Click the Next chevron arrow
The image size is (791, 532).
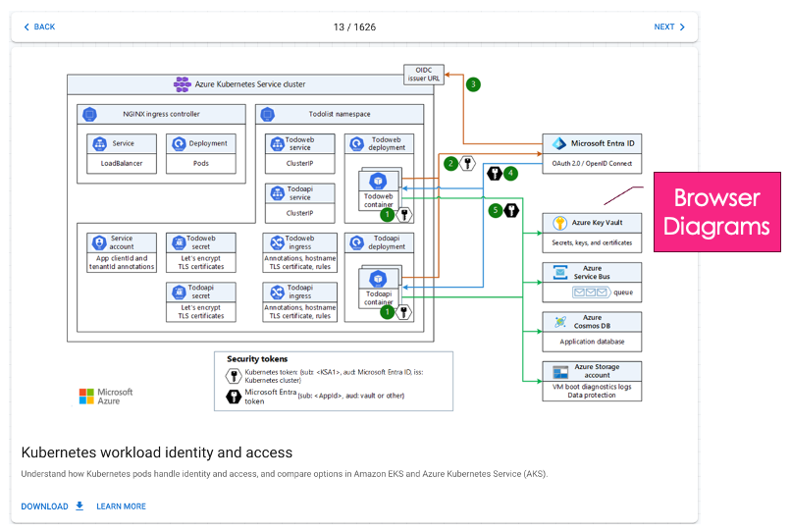682,27
